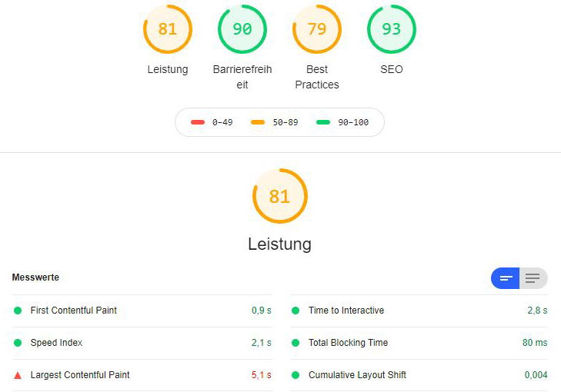Click the orange 50–89 legend range
Viewport: 561px width, 392px height.
click(275, 122)
